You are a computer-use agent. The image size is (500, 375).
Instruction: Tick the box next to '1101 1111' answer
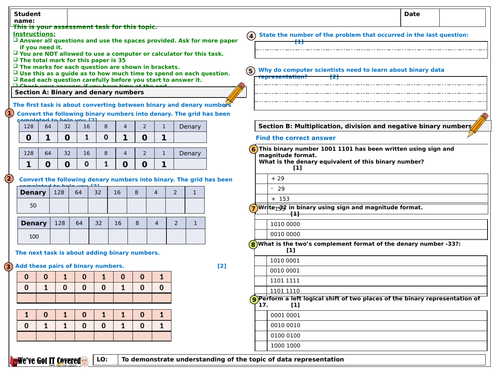[x=261, y=281]
